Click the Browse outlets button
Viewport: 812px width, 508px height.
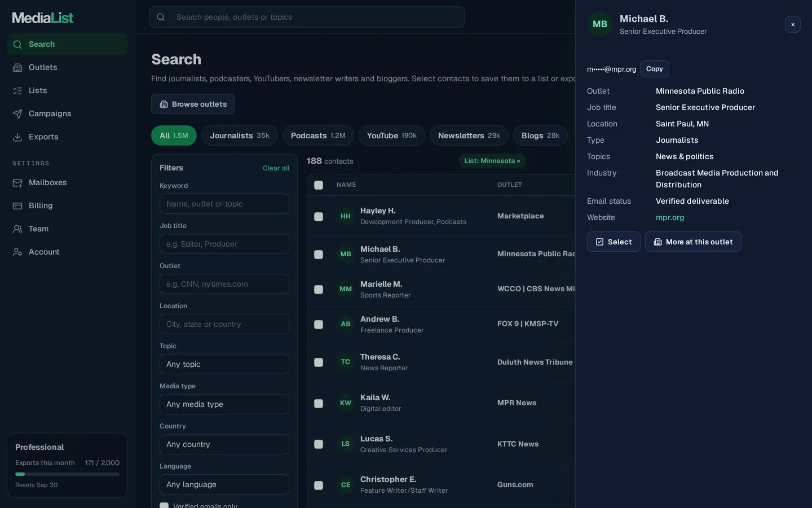click(193, 104)
